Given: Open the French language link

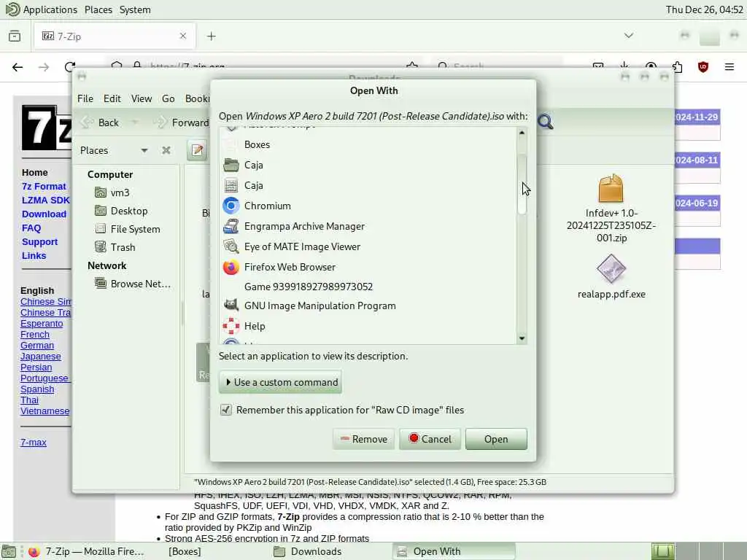Looking at the screenshot, I should point(35,334).
